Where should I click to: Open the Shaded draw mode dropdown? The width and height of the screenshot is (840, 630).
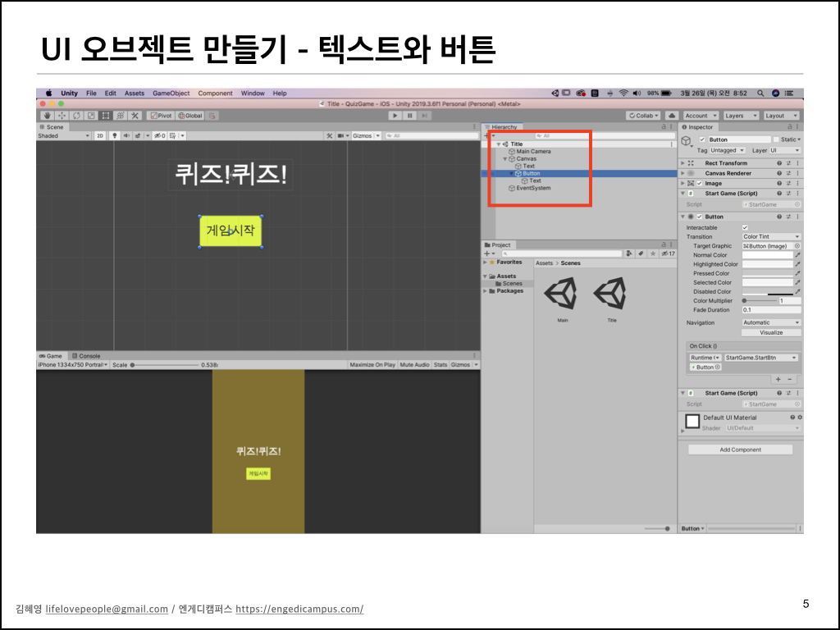(64, 135)
